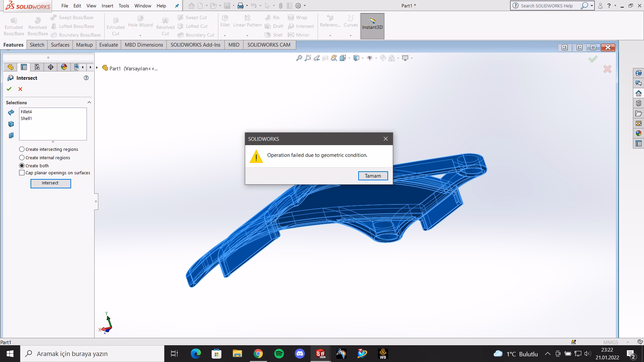Select the Fillet feature tool
This screenshot has height=362, width=644.
(x=225, y=22)
